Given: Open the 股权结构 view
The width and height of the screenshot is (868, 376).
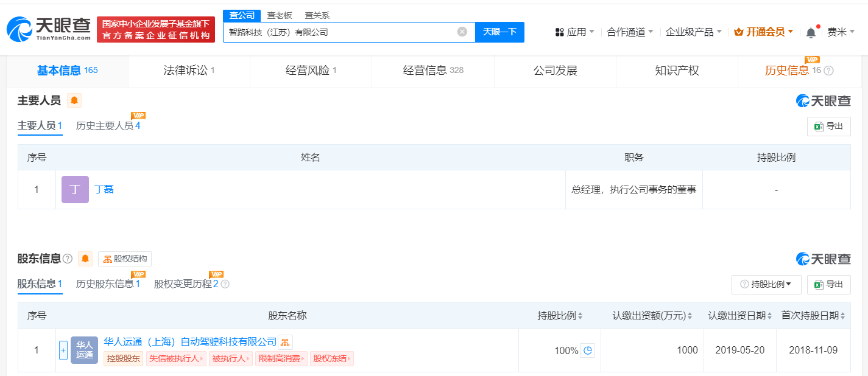Looking at the screenshot, I should [x=125, y=259].
